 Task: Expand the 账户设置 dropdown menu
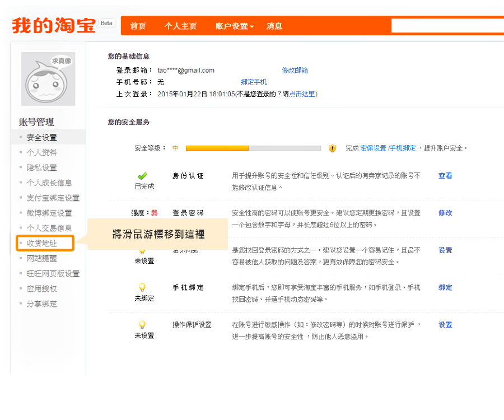235,26
